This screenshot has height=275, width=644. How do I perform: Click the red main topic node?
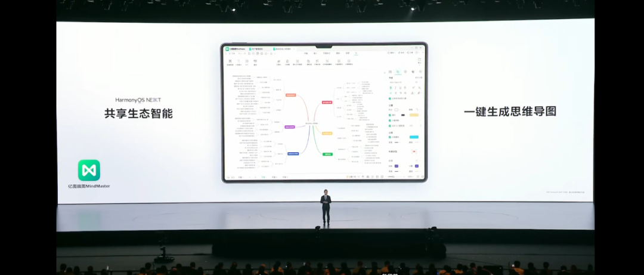pyautogui.click(x=327, y=102)
